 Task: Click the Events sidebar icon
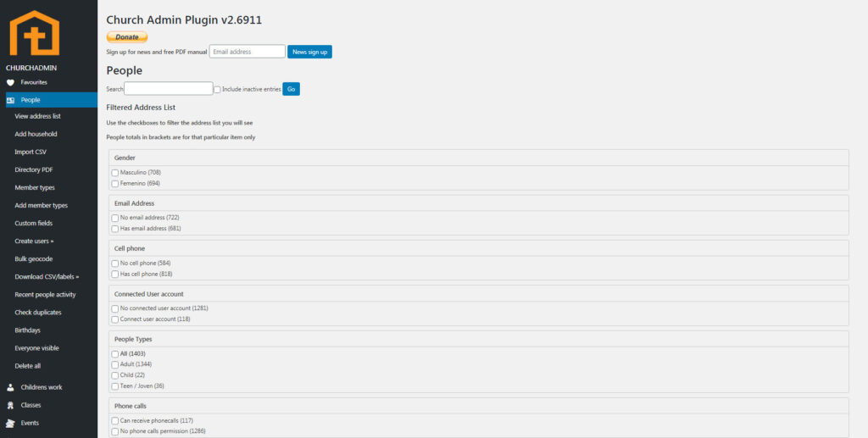pos(10,423)
